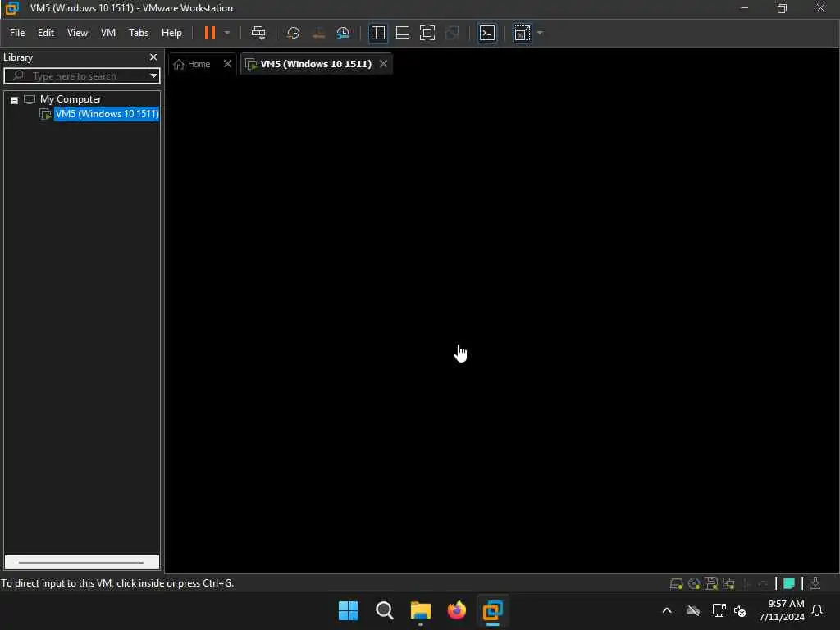
Task: Click the VMware Workstation taskbar icon
Action: [492, 610]
